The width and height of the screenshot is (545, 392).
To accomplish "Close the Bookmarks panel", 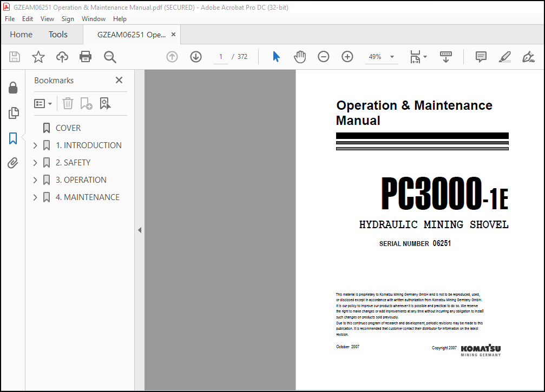I will click(x=119, y=80).
